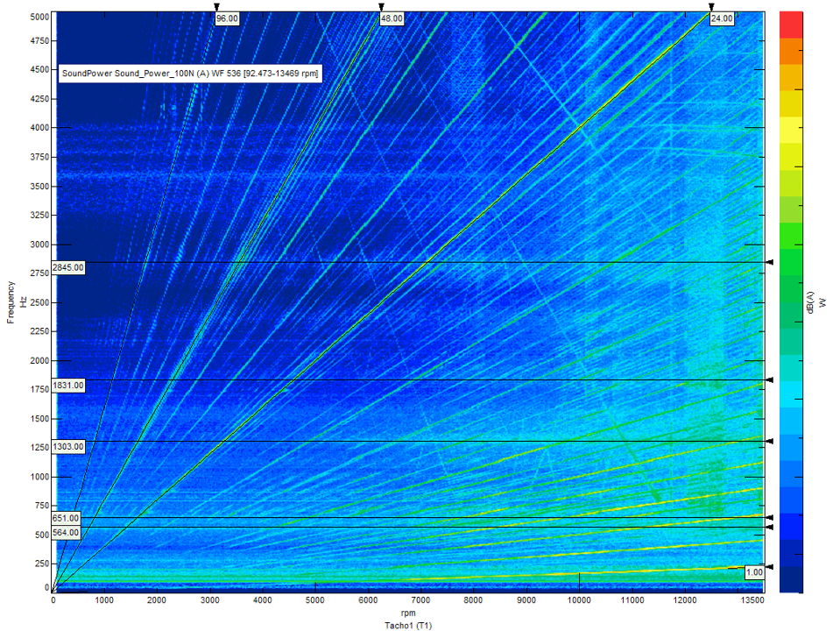Click the vertical Frequency y-axis title
The image size is (840, 631).
[11, 302]
